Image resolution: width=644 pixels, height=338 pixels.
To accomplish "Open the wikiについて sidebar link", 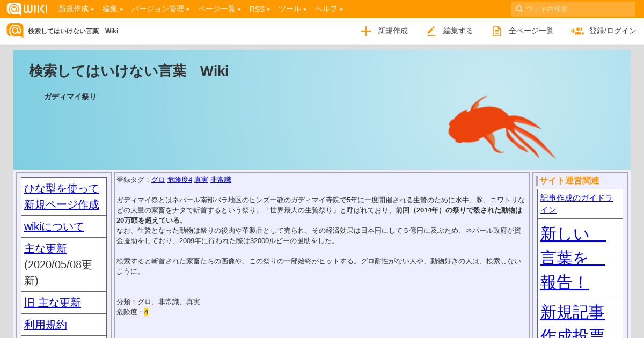I will click(54, 226).
